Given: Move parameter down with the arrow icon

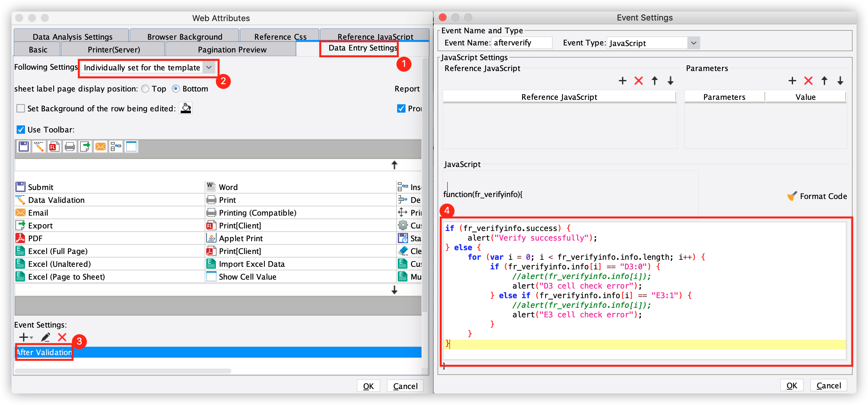Looking at the screenshot, I should click(840, 81).
